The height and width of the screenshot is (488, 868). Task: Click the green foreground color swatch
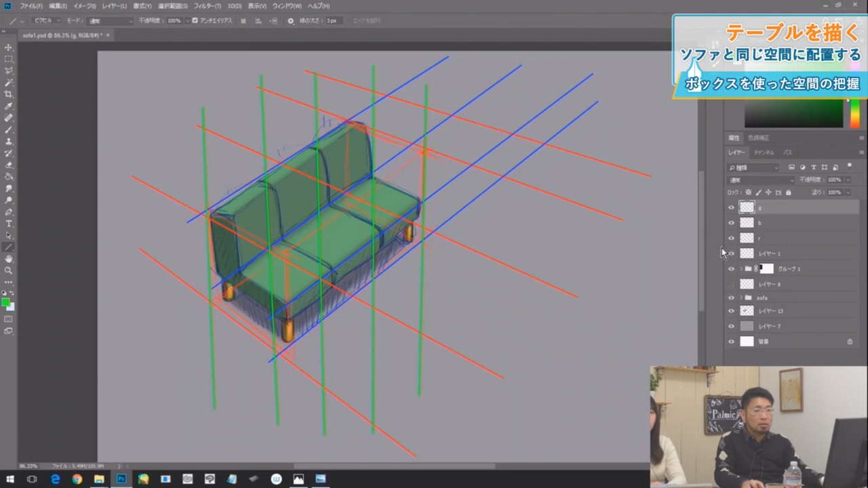5,302
